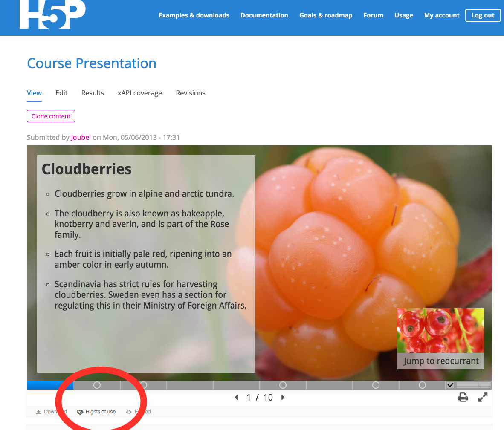Open the Embed code icon
The height and width of the screenshot is (430, 504).
[x=129, y=412]
